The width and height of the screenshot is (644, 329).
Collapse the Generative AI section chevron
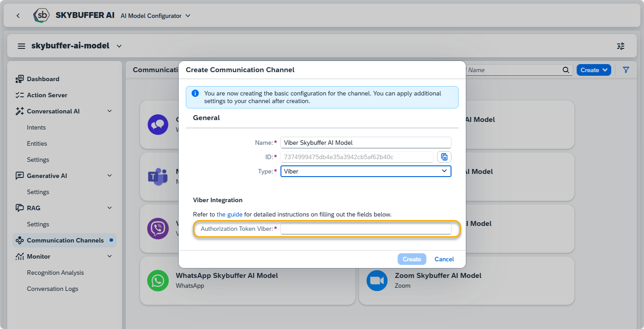pyautogui.click(x=110, y=176)
